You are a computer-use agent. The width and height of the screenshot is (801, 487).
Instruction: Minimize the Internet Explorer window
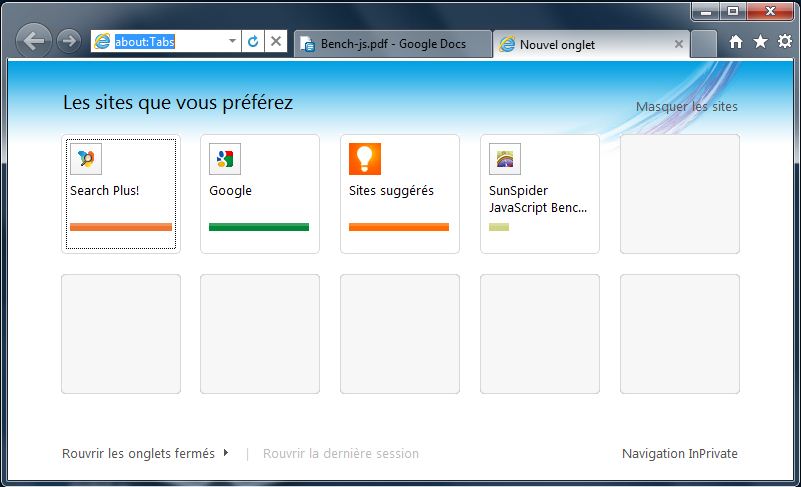[x=706, y=11]
